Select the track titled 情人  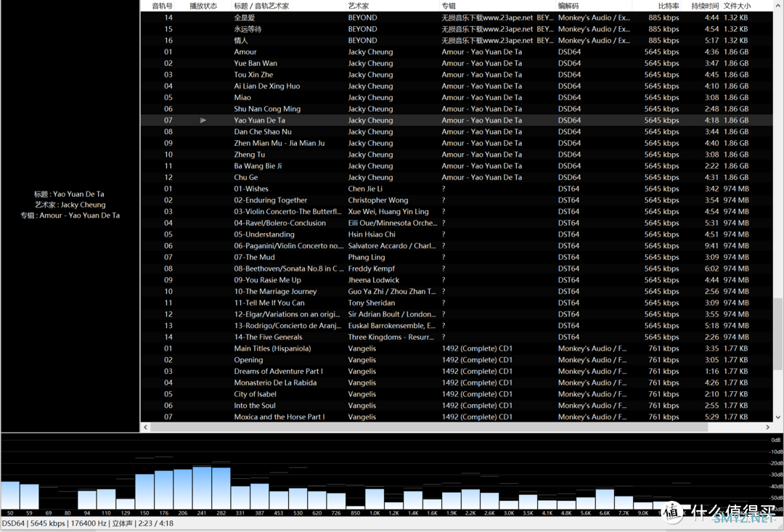tap(240, 41)
